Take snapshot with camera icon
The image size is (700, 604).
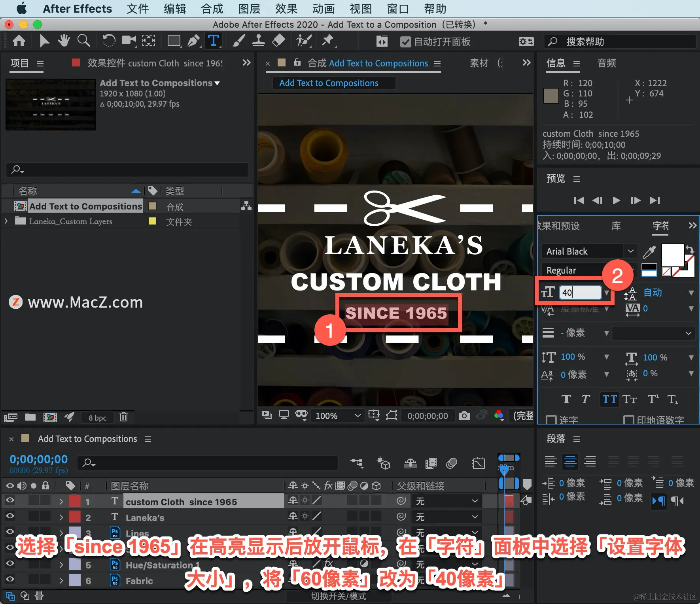pyautogui.click(x=464, y=415)
